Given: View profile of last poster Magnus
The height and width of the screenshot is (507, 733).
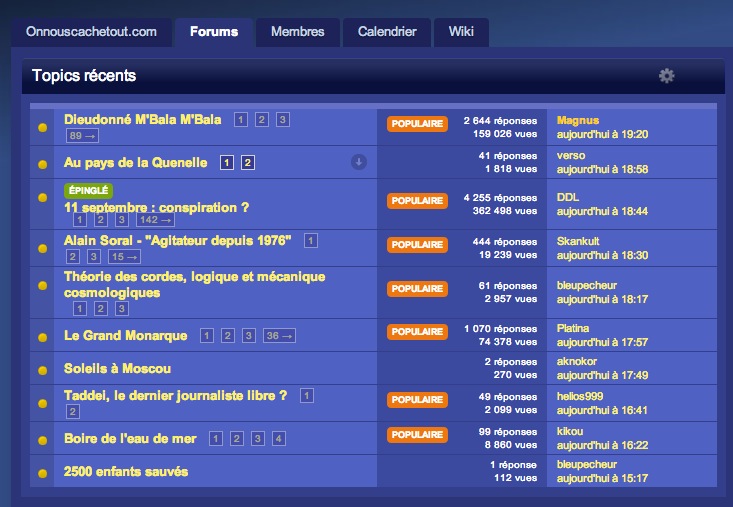Looking at the screenshot, I should tap(578, 121).
